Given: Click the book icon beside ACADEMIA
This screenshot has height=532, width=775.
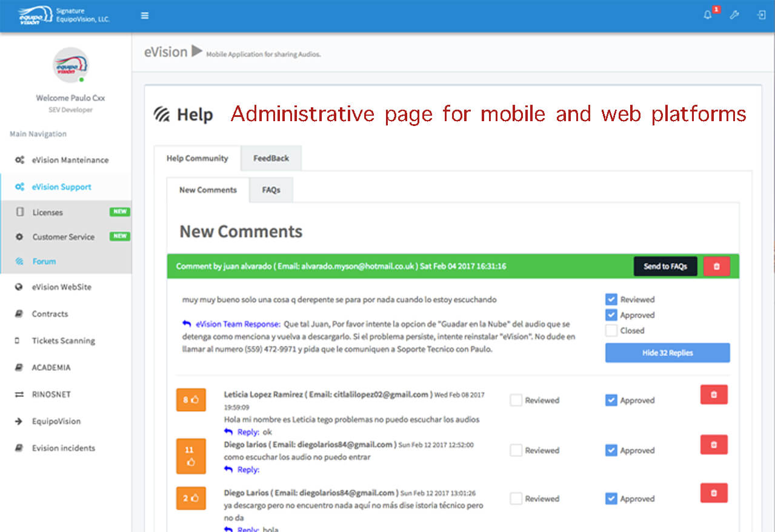Looking at the screenshot, I should (x=19, y=367).
